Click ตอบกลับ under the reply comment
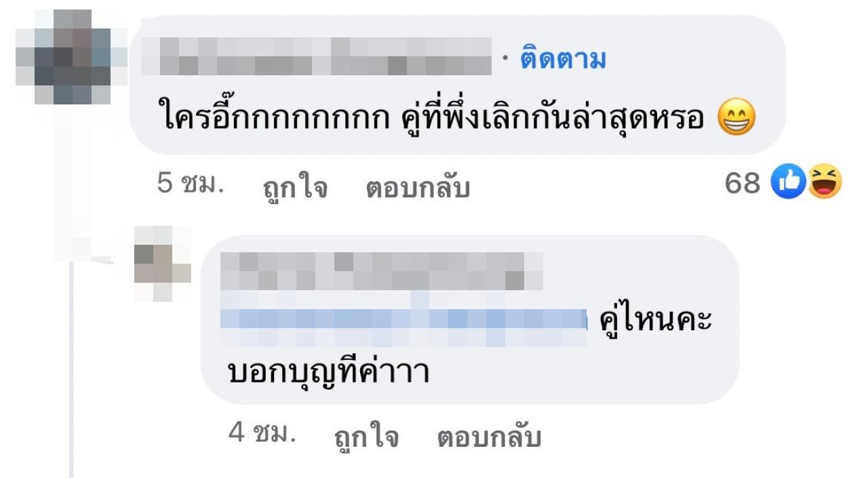 tap(489, 437)
